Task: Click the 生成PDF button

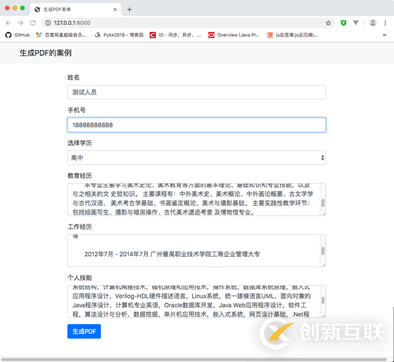Action: [84, 331]
